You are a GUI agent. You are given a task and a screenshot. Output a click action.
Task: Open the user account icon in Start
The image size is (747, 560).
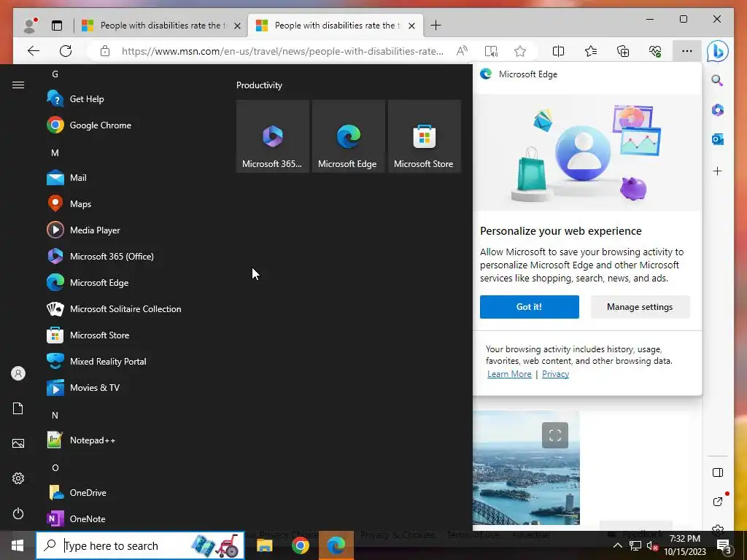tap(18, 373)
